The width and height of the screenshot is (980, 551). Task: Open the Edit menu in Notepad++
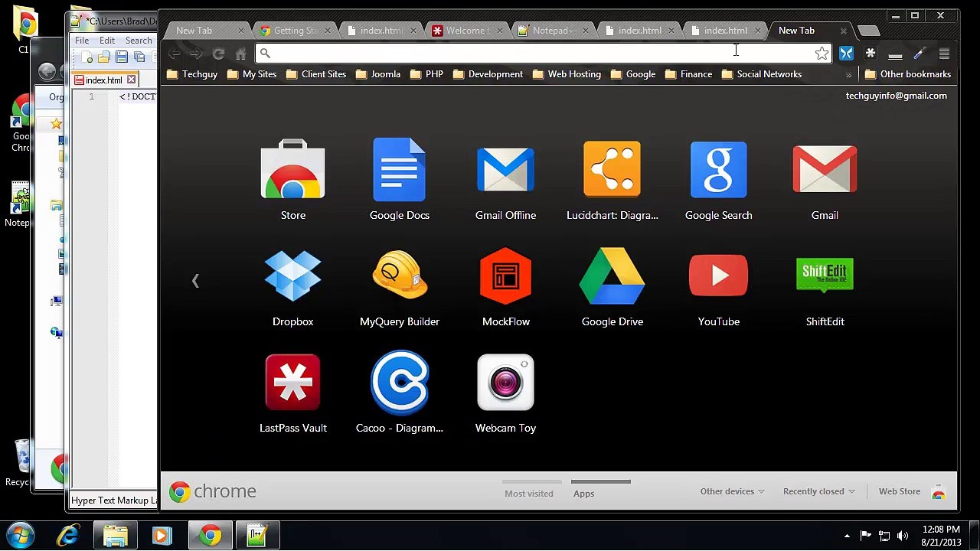107,41
